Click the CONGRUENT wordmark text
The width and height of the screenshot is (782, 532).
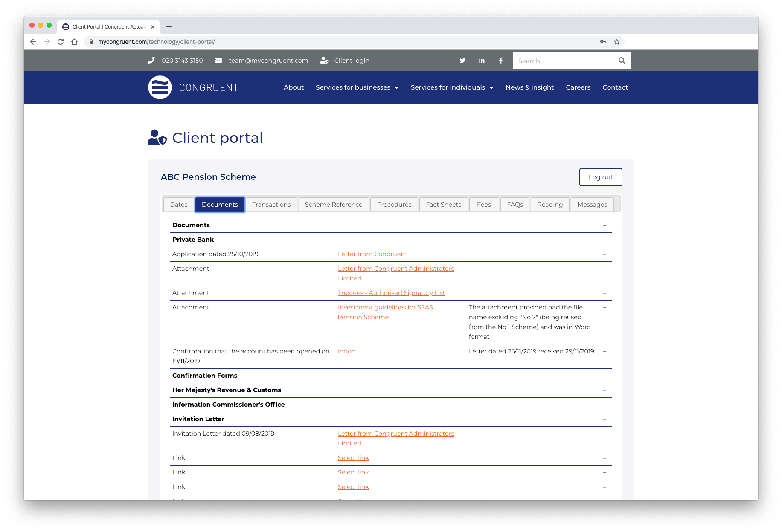pos(208,88)
